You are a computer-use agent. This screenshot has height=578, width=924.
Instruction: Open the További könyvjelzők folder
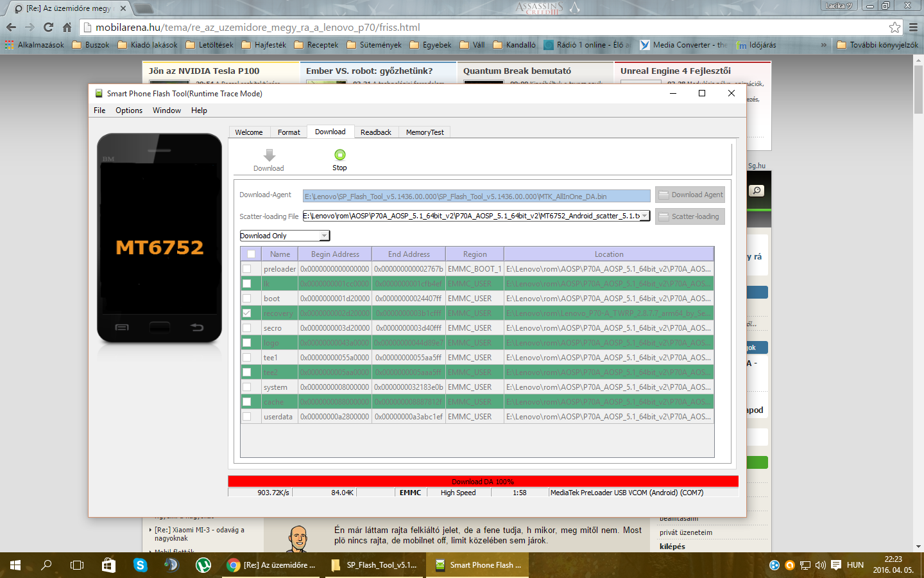click(877, 45)
